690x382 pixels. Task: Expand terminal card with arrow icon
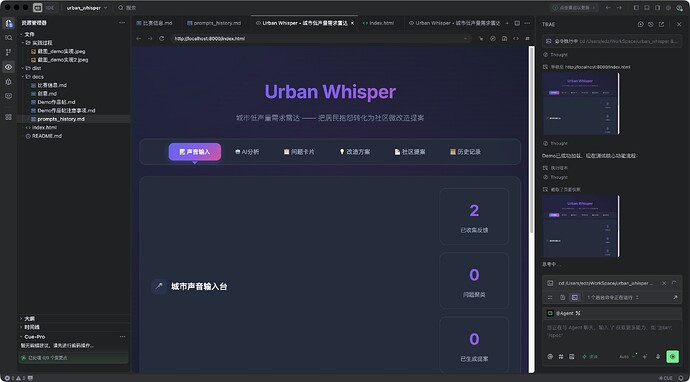coord(675,298)
